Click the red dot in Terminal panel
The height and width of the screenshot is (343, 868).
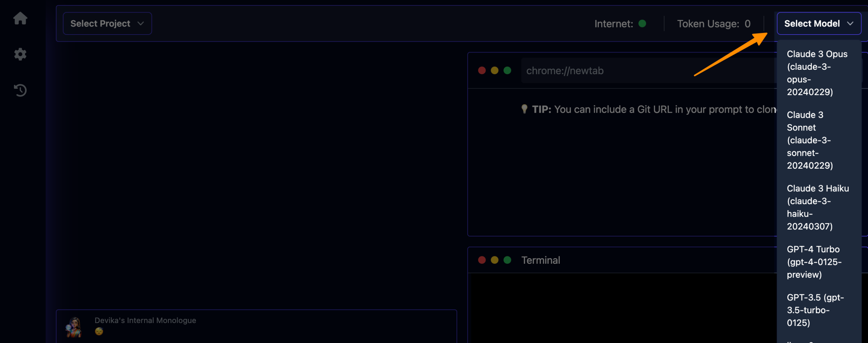[482, 260]
